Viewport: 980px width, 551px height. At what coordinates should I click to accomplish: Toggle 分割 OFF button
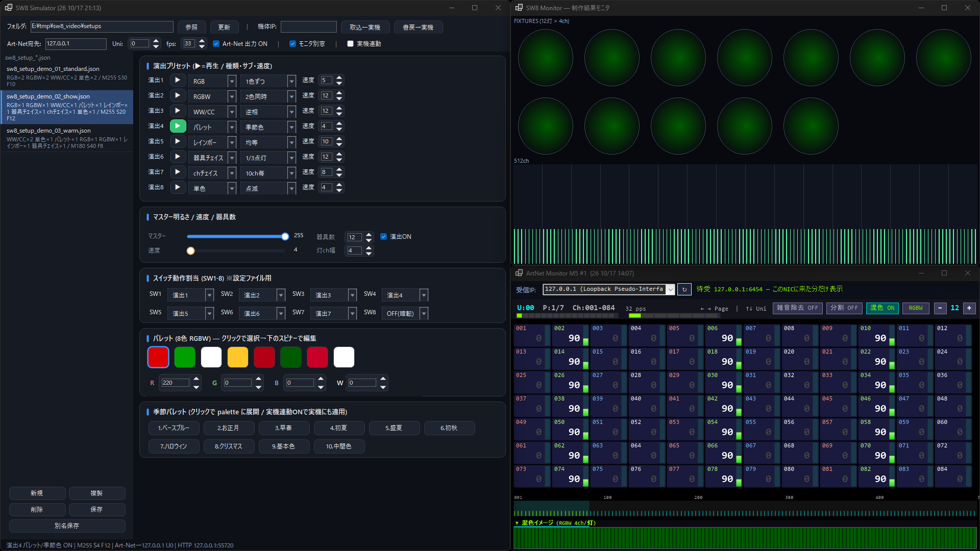[844, 308]
